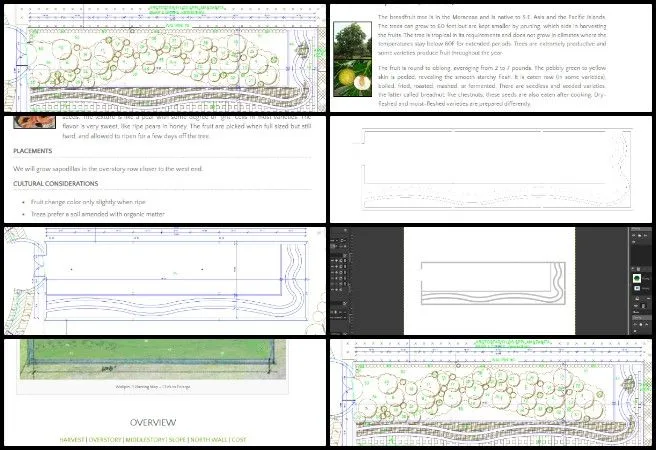Open the NORTH WALL overview link
The image size is (656, 450).
tap(208, 440)
